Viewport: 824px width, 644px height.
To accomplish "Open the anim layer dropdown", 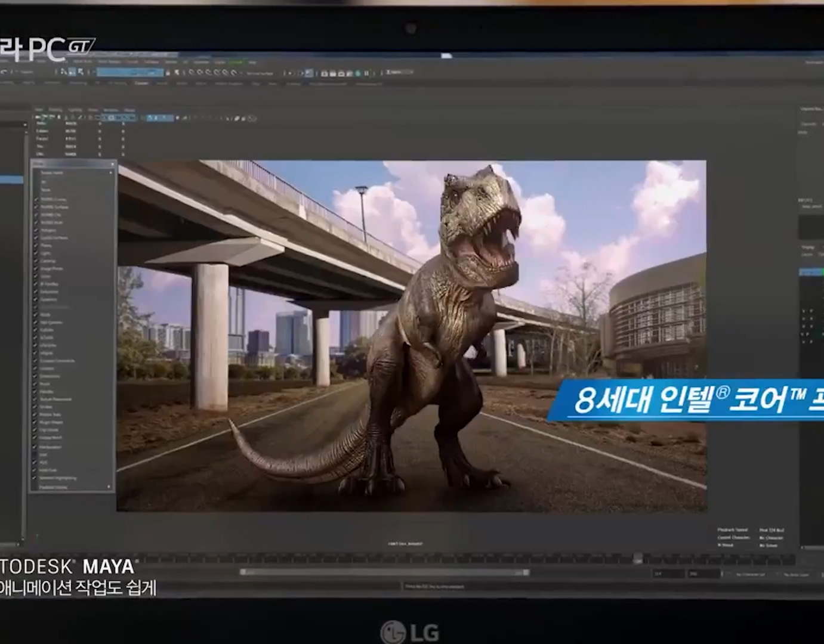I will (x=797, y=574).
